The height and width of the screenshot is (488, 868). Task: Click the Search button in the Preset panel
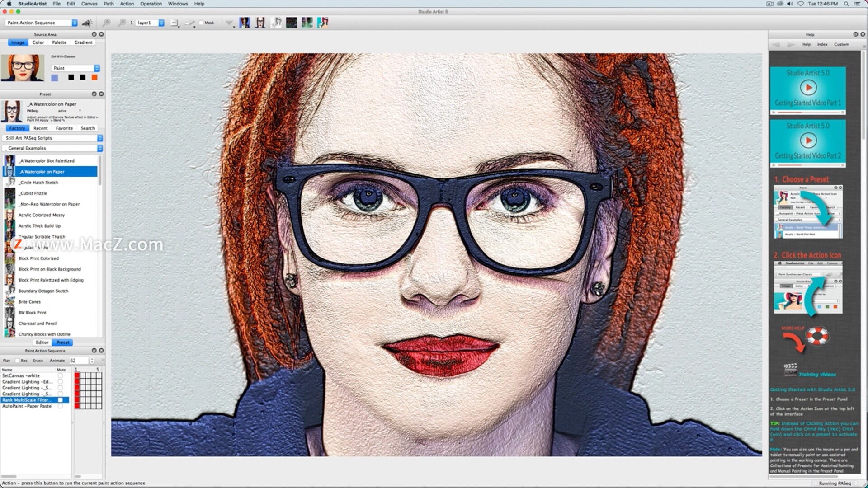click(x=88, y=128)
